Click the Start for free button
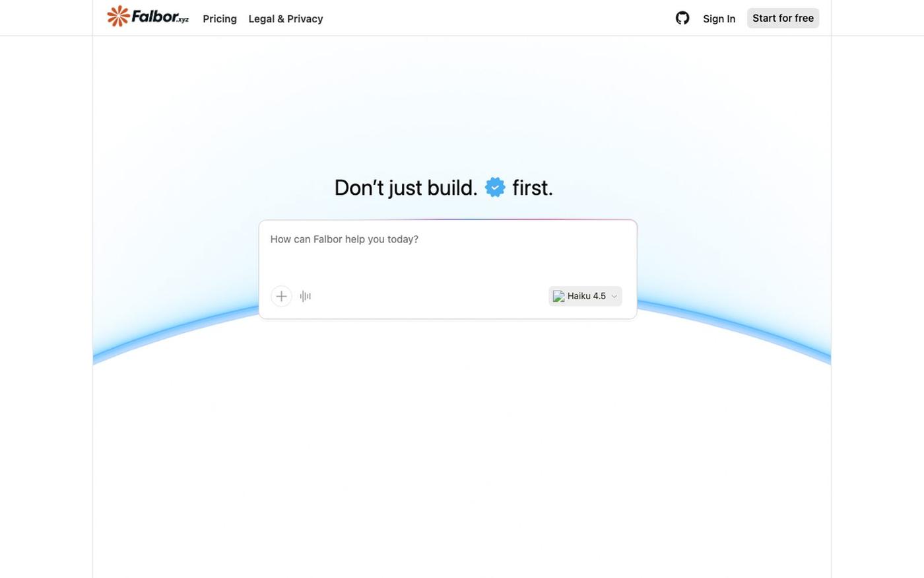 click(x=783, y=18)
